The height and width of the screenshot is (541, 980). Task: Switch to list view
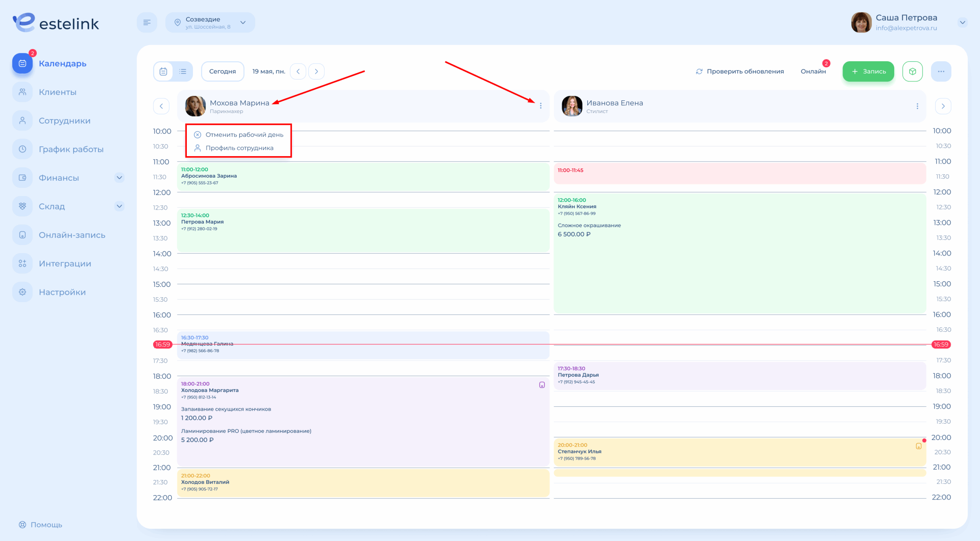pyautogui.click(x=183, y=71)
